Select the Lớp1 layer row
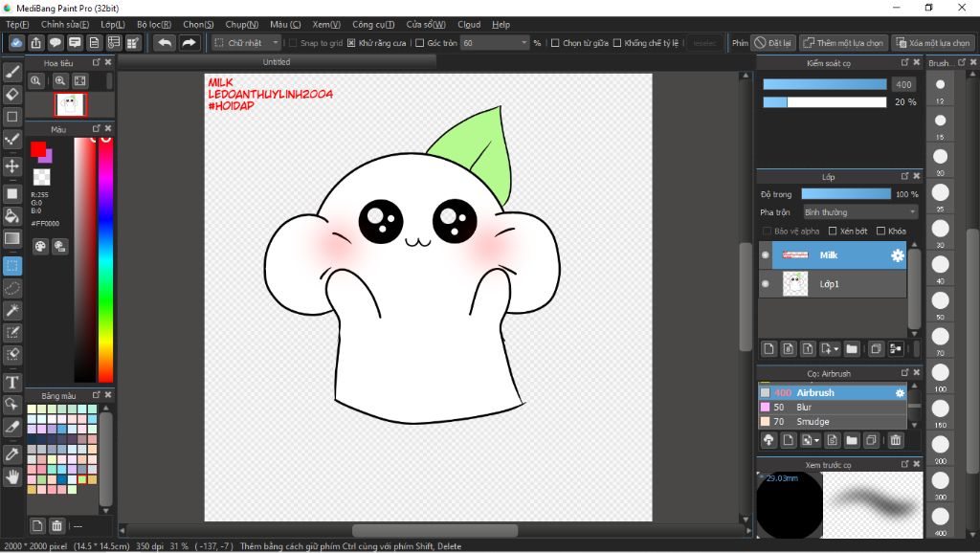 [x=833, y=284]
